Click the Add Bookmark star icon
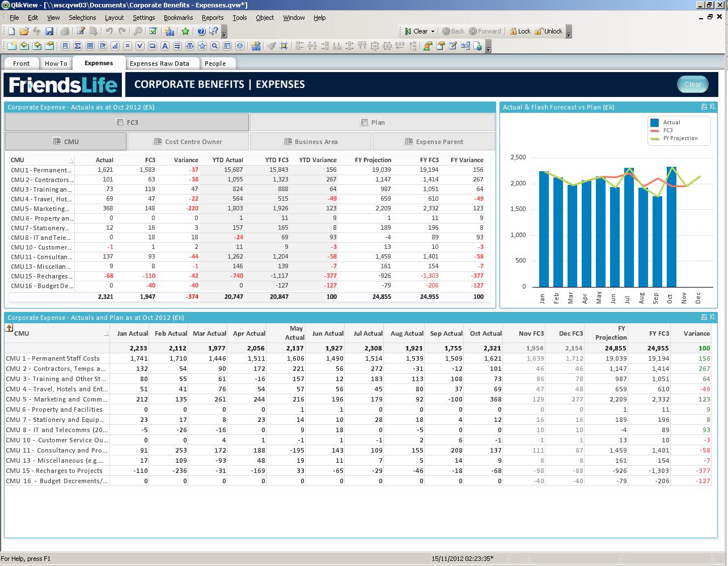This screenshot has width=728, height=566. [185, 32]
